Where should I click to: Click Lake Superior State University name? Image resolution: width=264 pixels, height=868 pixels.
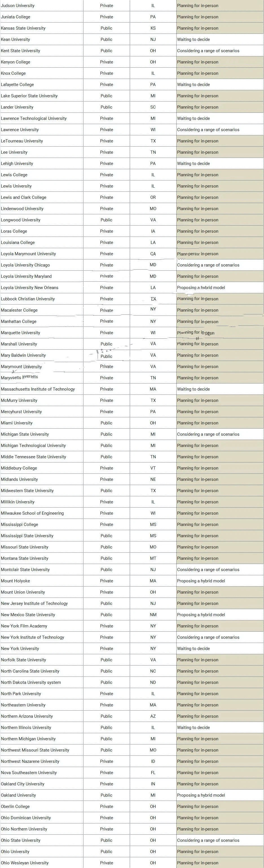(29, 96)
